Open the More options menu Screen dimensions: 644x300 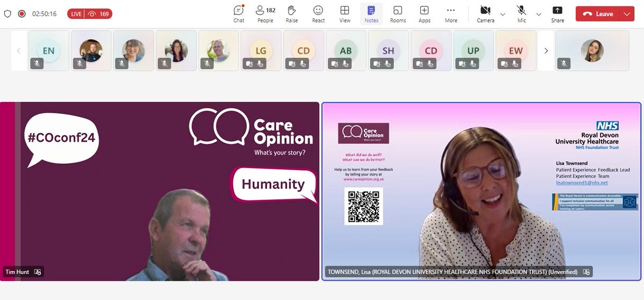tap(451, 14)
